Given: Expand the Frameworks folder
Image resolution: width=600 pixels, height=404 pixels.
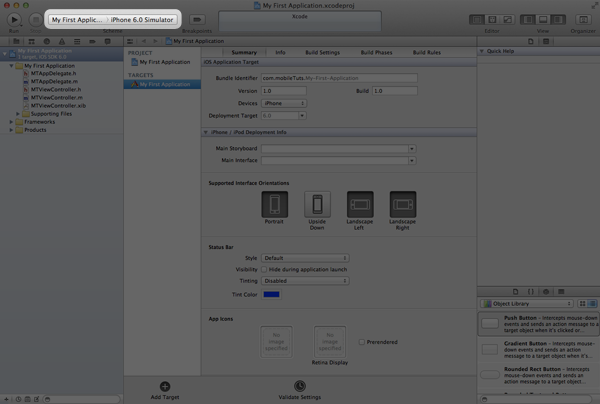Looking at the screenshot, I should (x=11, y=122).
